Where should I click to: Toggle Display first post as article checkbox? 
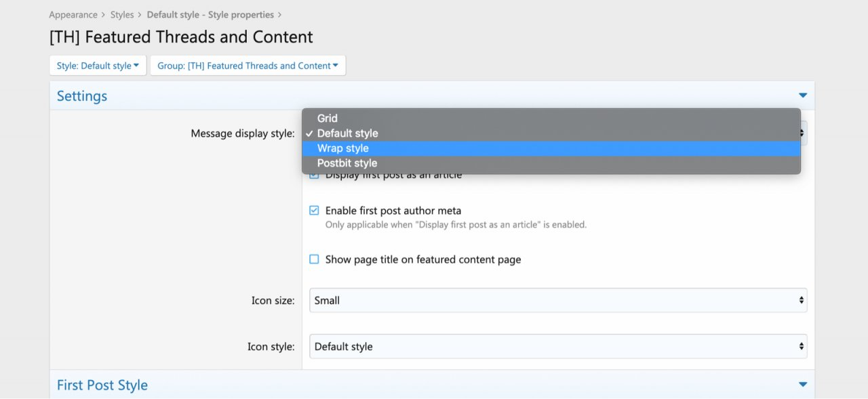(x=314, y=175)
